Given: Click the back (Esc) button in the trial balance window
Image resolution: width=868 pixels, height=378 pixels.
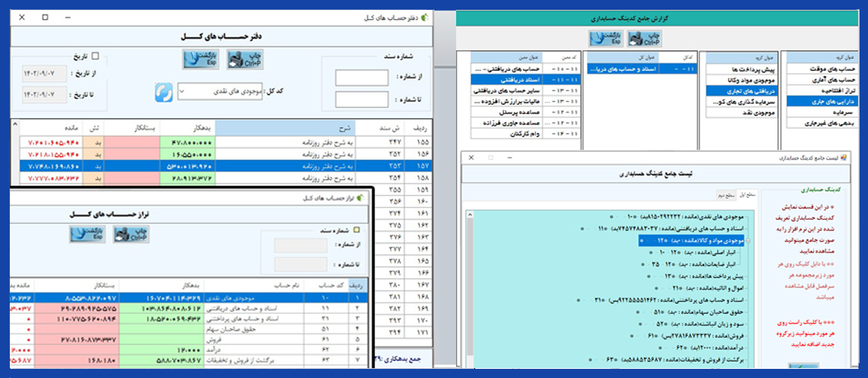Looking at the screenshot, I should coord(88,234).
